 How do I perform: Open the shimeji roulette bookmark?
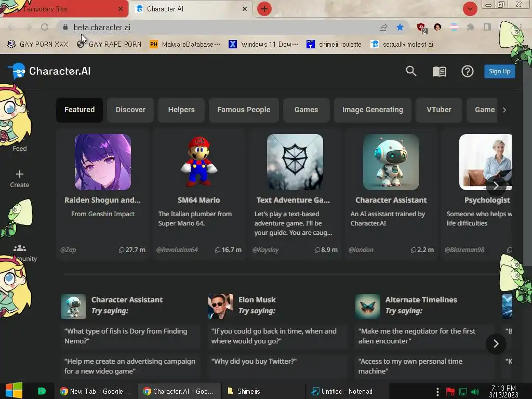click(334, 44)
